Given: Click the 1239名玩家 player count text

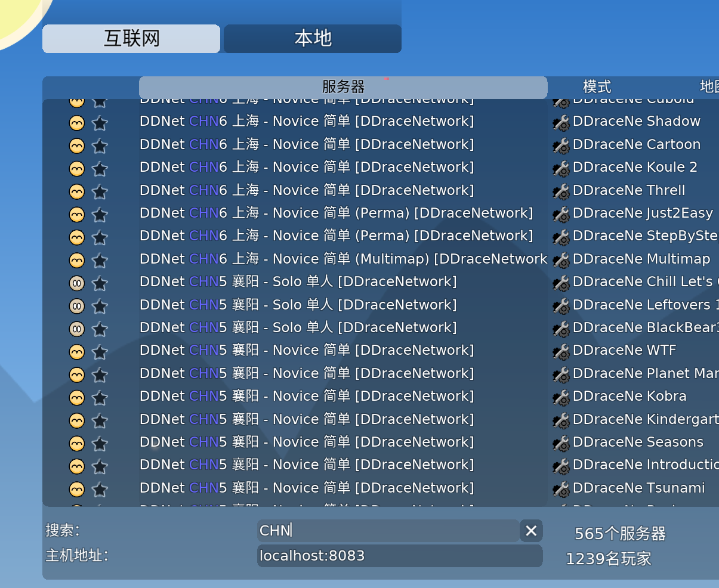Looking at the screenshot, I should tap(609, 559).
